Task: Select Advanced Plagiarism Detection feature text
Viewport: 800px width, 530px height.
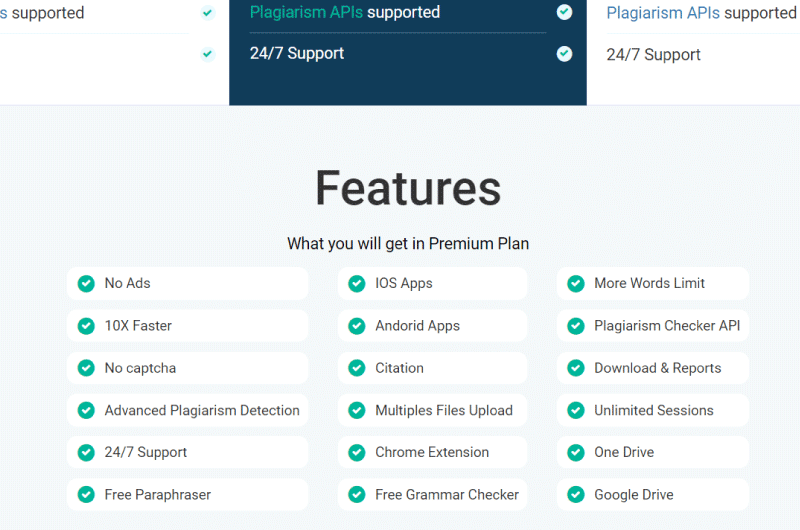Action: pyautogui.click(x=202, y=411)
